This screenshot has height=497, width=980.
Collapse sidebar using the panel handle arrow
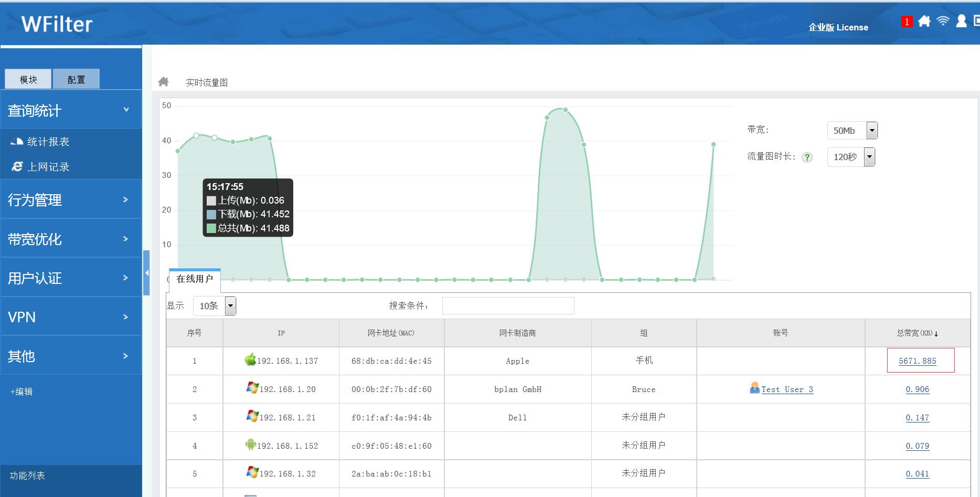tap(146, 273)
